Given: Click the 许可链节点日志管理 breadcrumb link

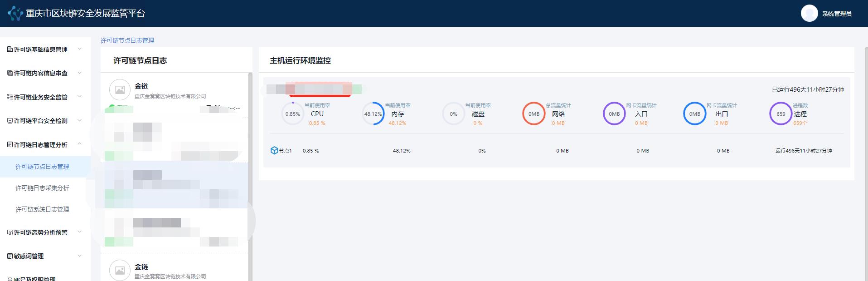Looking at the screenshot, I should 127,40.
